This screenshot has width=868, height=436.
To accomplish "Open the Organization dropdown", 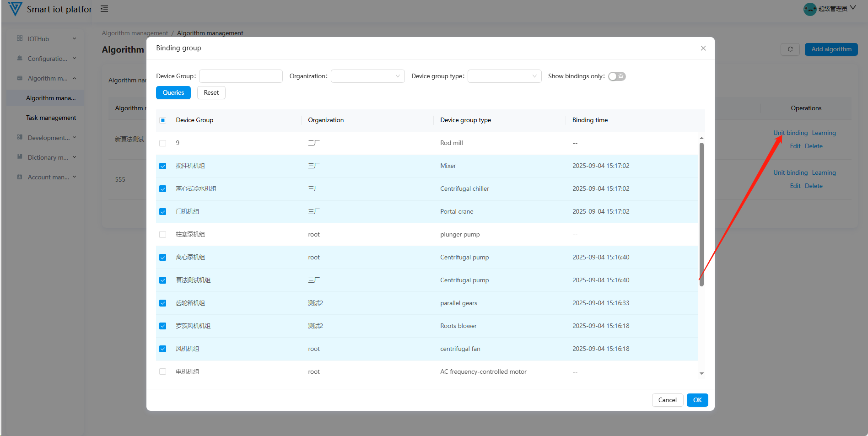I will pyautogui.click(x=367, y=76).
